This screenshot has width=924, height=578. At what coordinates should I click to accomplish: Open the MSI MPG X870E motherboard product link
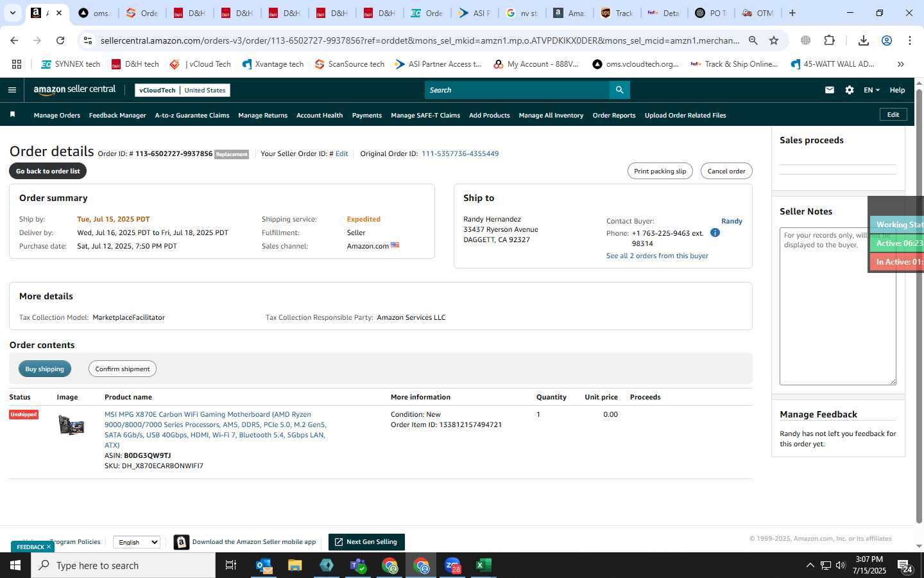click(216, 430)
